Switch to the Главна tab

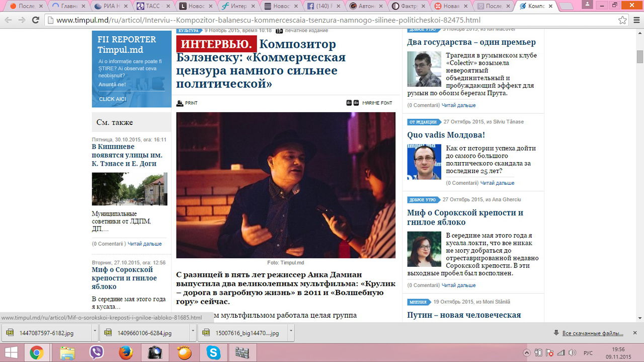pos(68,7)
